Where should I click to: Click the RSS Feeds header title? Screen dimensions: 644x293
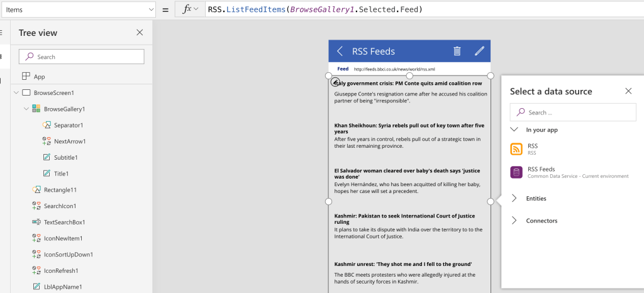[374, 52]
